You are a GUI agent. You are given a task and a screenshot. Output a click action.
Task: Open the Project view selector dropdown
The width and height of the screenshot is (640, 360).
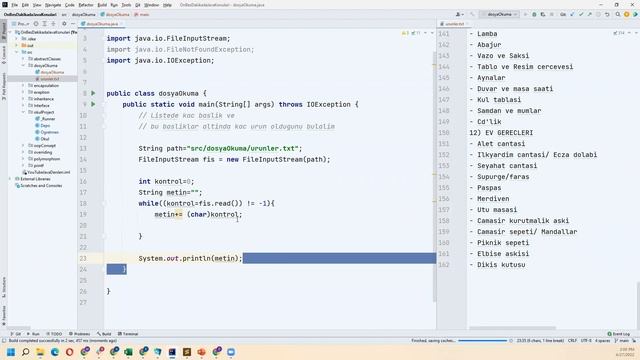[19, 24]
